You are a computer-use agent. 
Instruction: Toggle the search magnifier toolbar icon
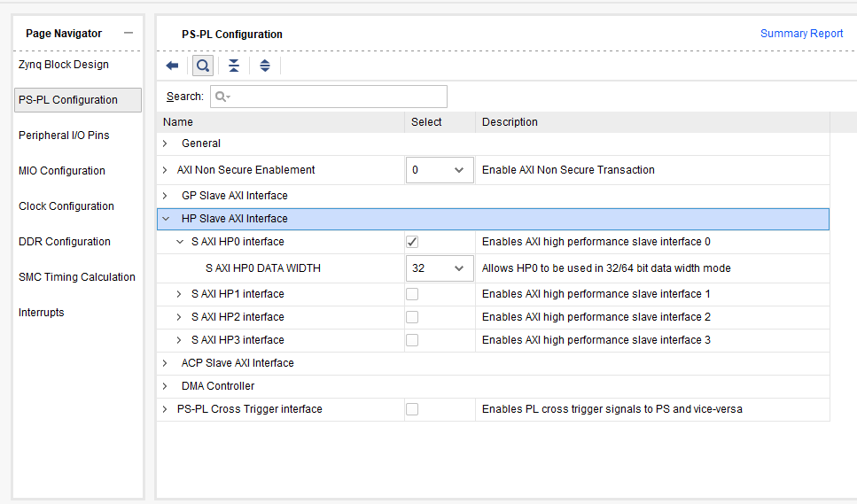(x=203, y=66)
